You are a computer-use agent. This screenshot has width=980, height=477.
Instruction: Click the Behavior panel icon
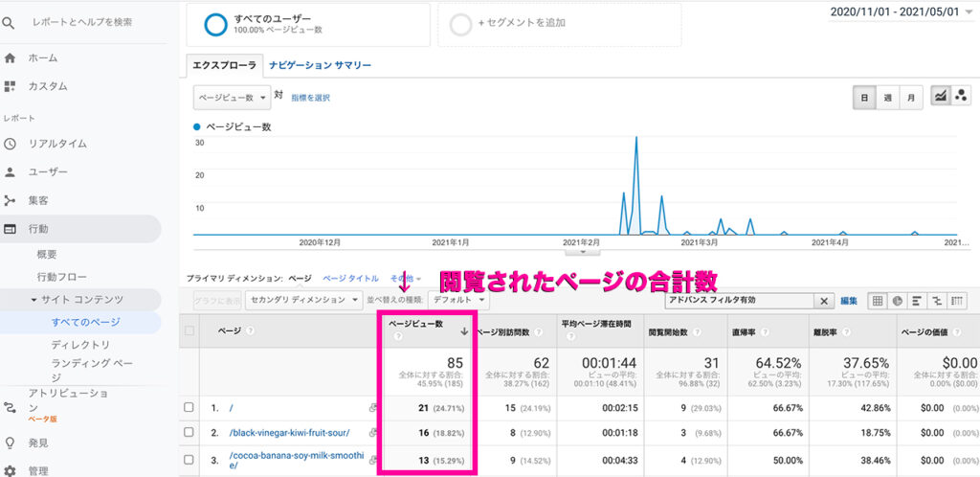(10, 229)
